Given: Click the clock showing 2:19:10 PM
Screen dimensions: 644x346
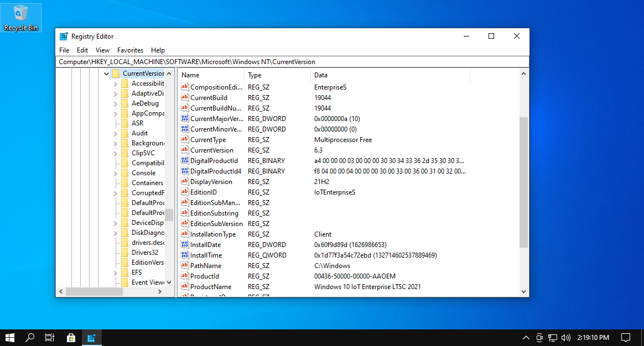Looking at the screenshot, I should pos(593,337).
